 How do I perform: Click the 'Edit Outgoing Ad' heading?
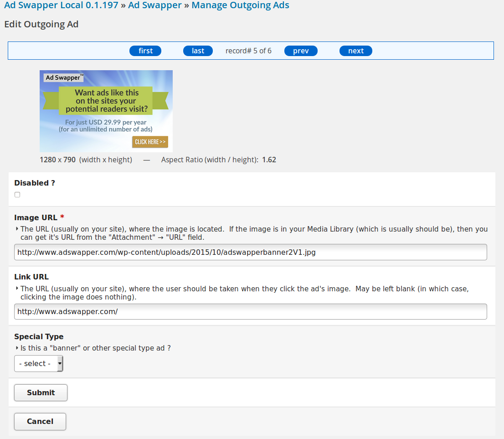tap(41, 25)
